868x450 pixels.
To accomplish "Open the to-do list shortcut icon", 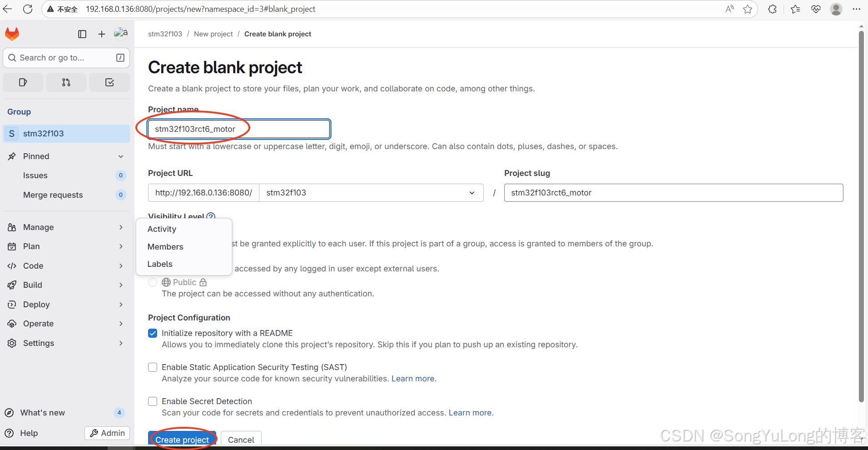I will [109, 82].
